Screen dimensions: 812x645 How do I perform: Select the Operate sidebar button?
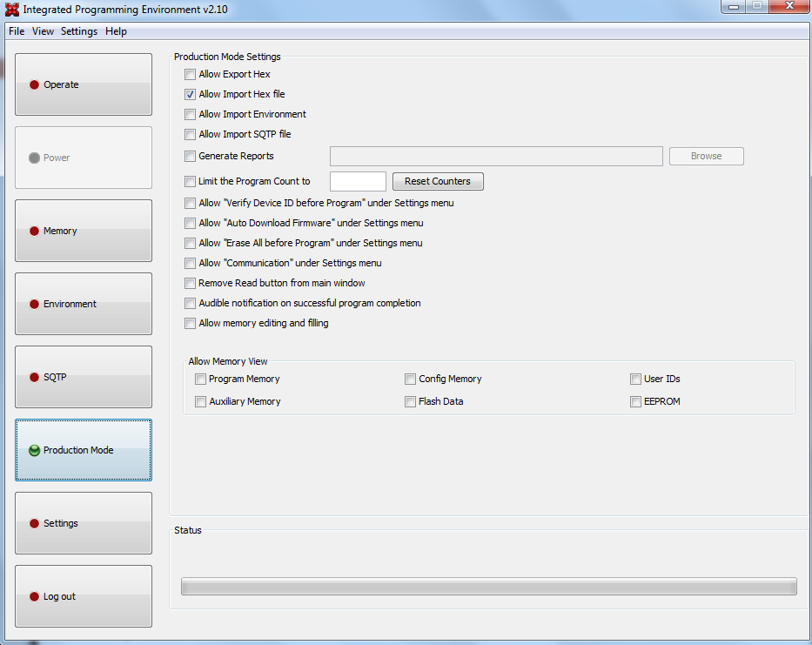[x=83, y=84]
